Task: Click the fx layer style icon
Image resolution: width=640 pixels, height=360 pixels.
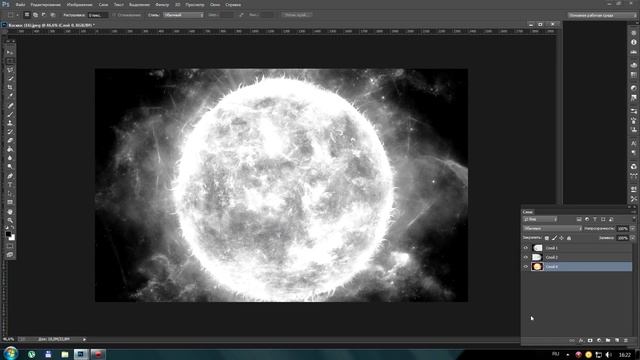Action: point(581,340)
